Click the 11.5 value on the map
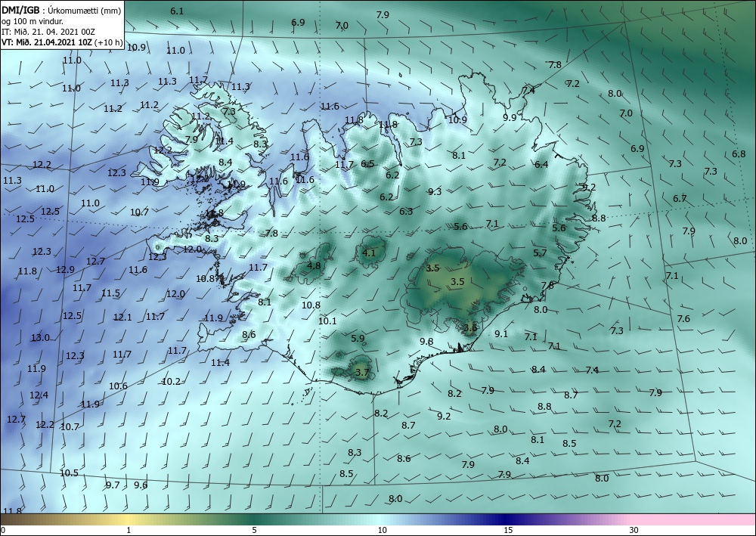The image size is (756, 536). click(x=111, y=293)
